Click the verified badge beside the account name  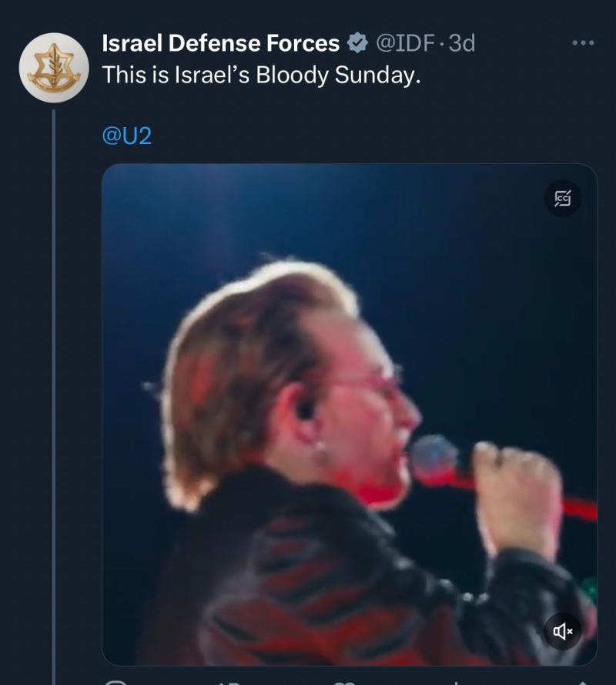point(357,43)
